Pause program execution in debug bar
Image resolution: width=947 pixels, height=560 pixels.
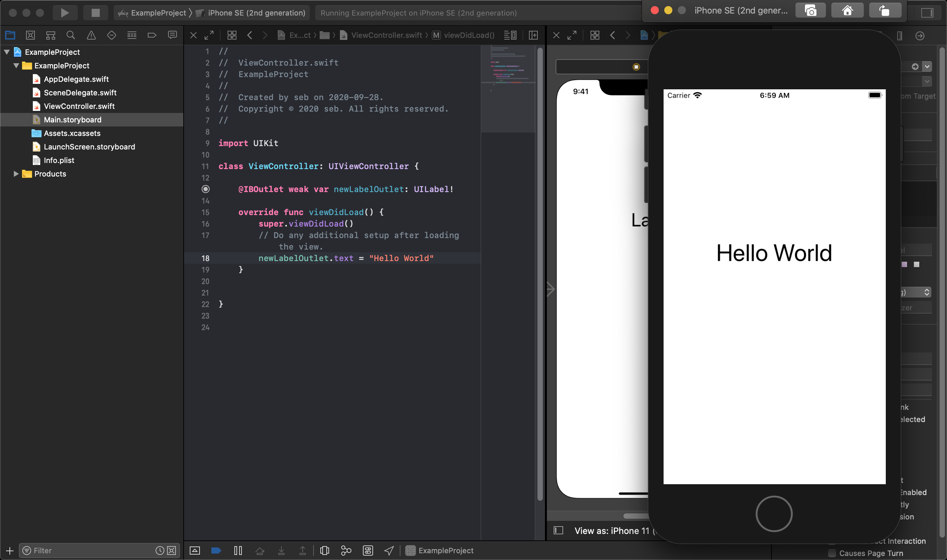[x=238, y=550]
